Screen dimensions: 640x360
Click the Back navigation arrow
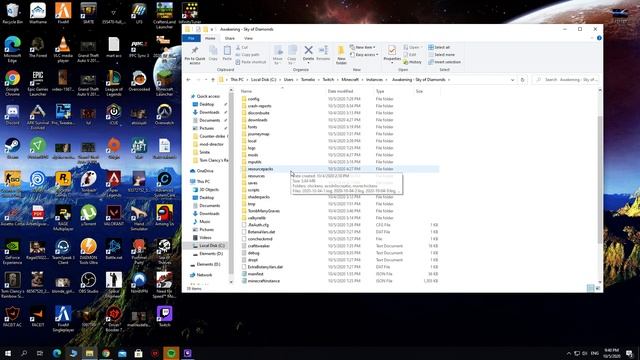(188, 80)
